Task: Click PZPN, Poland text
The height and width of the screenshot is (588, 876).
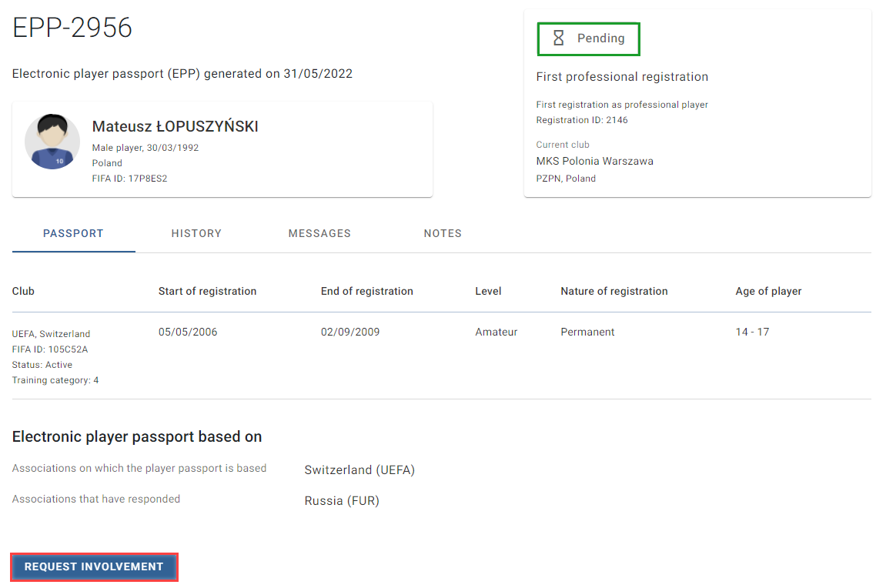Action: [565, 179]
